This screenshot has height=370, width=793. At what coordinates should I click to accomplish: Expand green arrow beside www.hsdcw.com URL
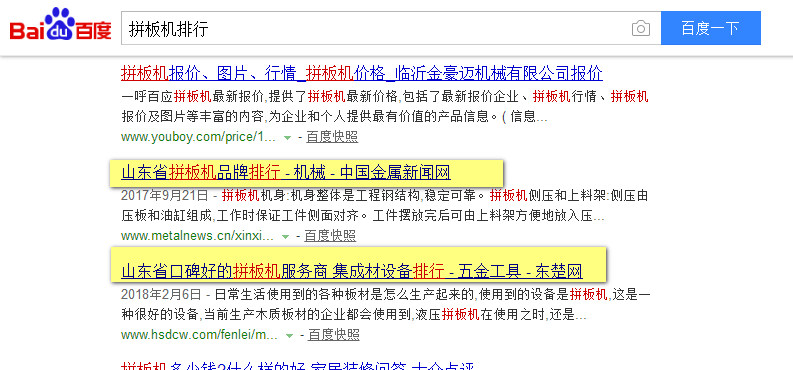coord(289,335)
